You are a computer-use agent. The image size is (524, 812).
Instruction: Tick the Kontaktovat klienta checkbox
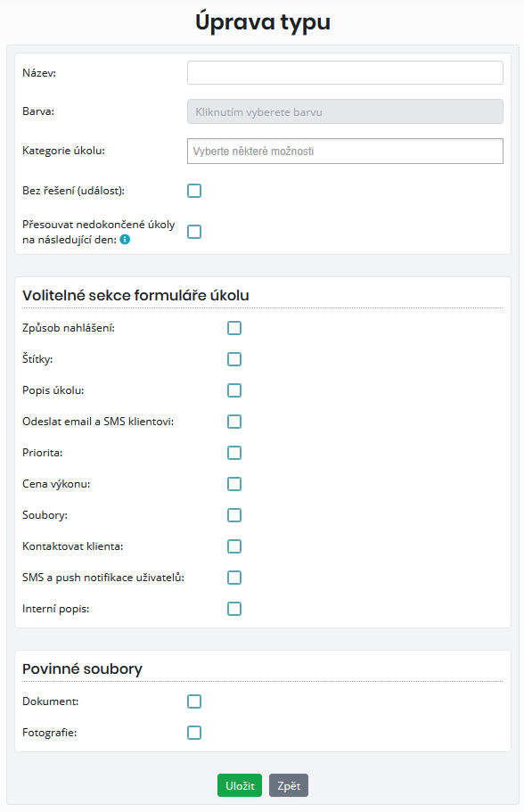[x=234, y=546]
